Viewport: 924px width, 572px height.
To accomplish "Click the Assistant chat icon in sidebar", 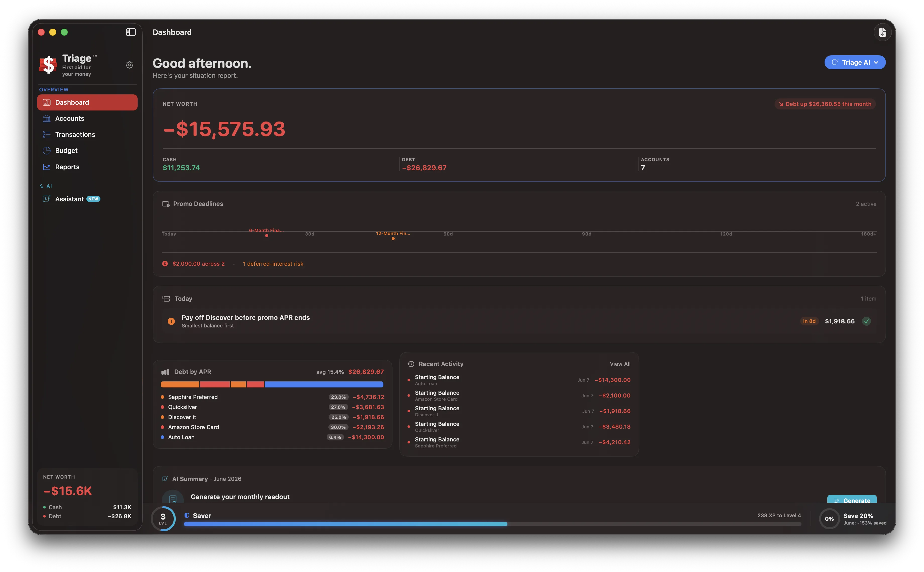I will tap(46, 199).
